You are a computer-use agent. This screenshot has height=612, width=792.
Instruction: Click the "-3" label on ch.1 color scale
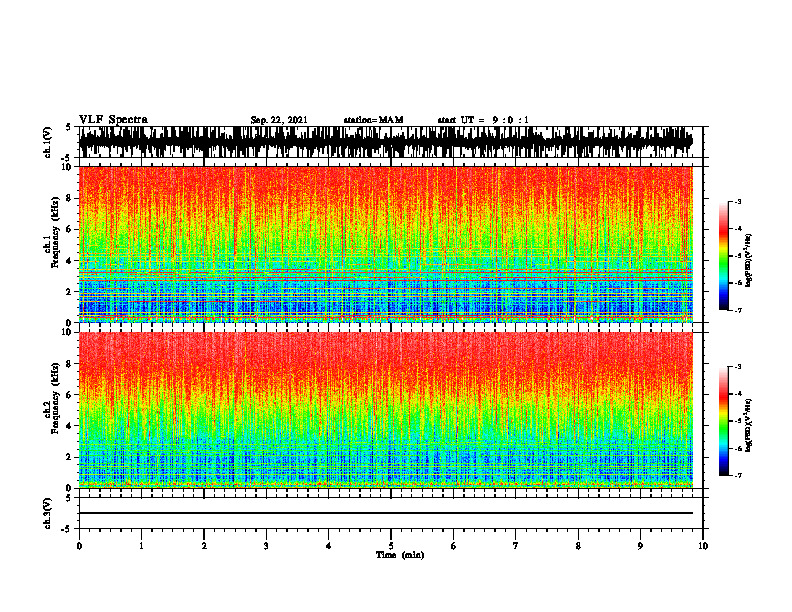pos(738,202)
